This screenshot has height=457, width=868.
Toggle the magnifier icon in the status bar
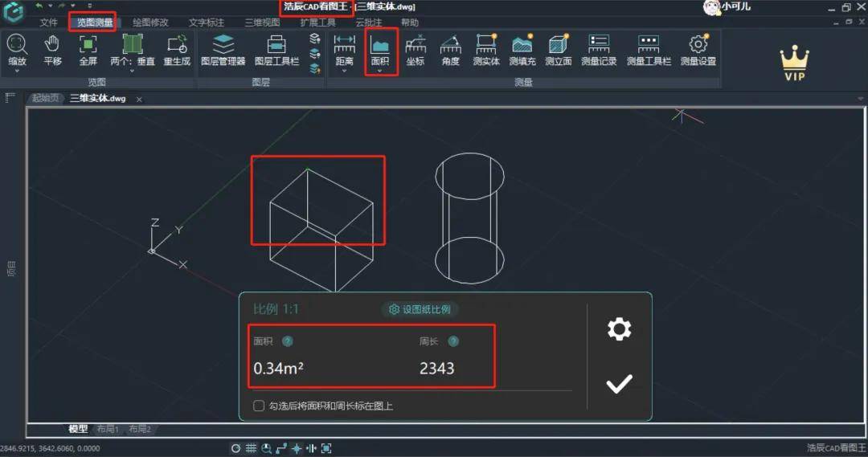(x=266, y=448)
